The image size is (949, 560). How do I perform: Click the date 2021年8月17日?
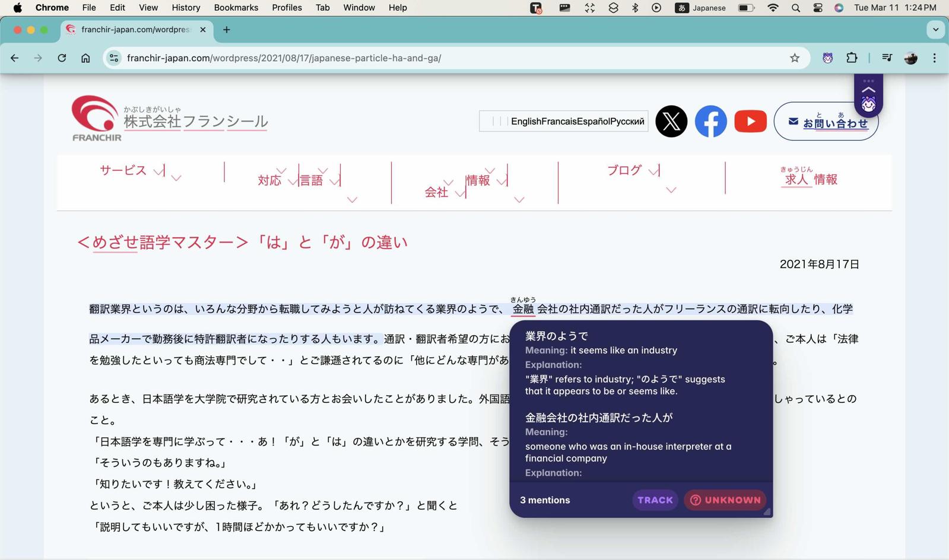[x=819, y=264]
